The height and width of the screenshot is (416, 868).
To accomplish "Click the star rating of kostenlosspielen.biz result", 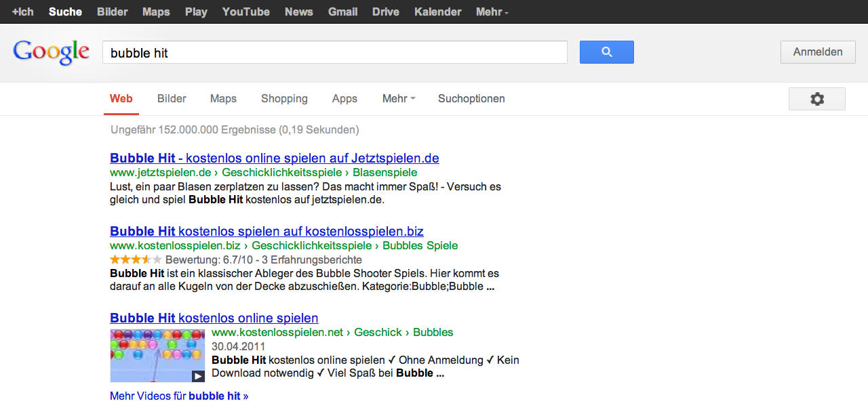I will 136,259.
